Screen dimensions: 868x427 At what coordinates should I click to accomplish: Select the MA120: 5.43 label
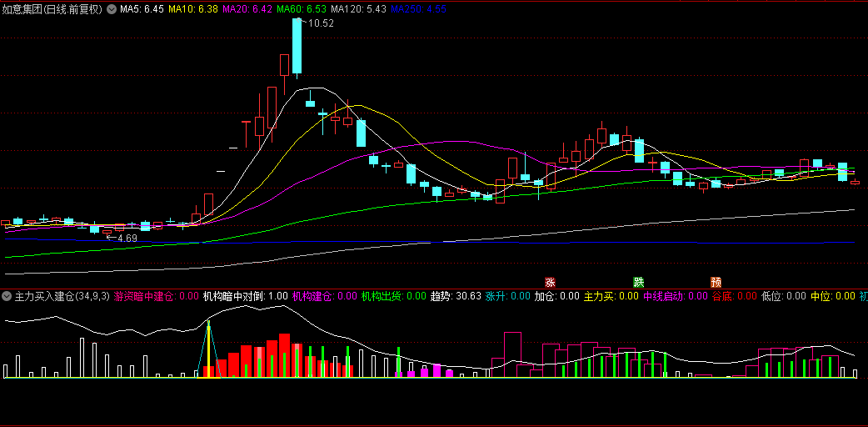pyautogui.click(x=358, y=9)
